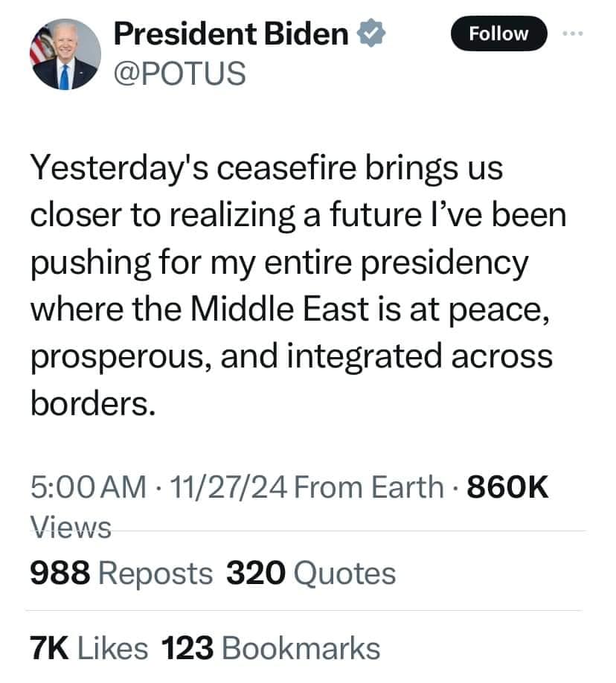Click the @POTUS handle
The height and width of the screenshot is (683, 616).
tap(179, 73)
